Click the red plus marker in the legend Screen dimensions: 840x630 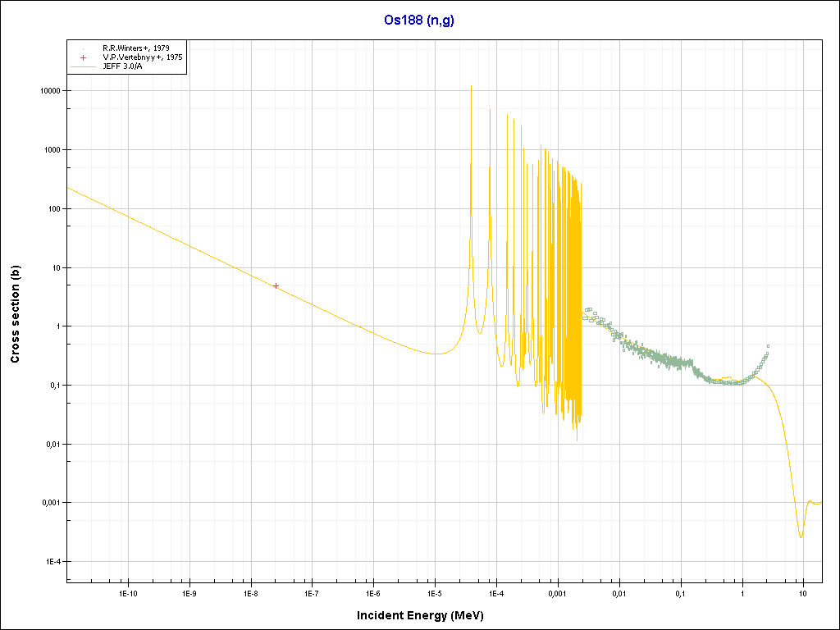point(83,58)
